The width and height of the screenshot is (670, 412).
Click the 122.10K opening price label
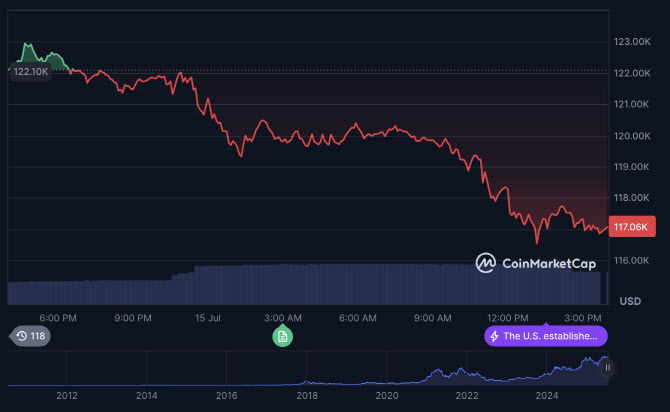(x=30, y=71)
